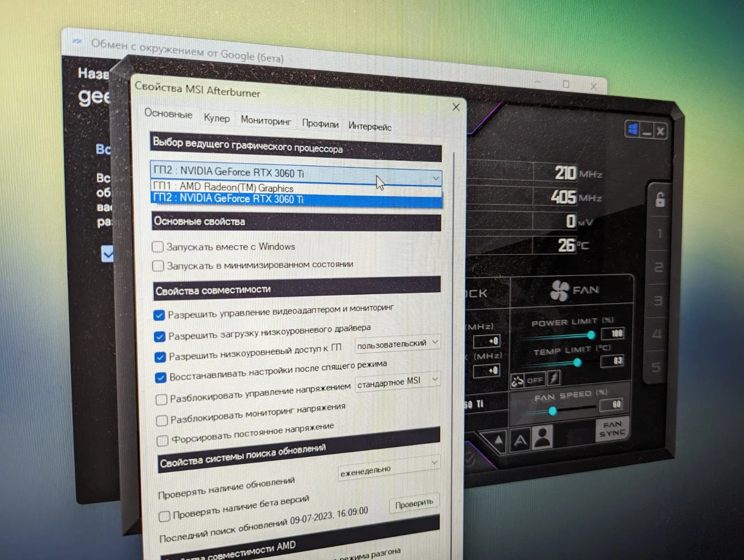Enable automatic fan mode 'A' icon

click(520, 440)
